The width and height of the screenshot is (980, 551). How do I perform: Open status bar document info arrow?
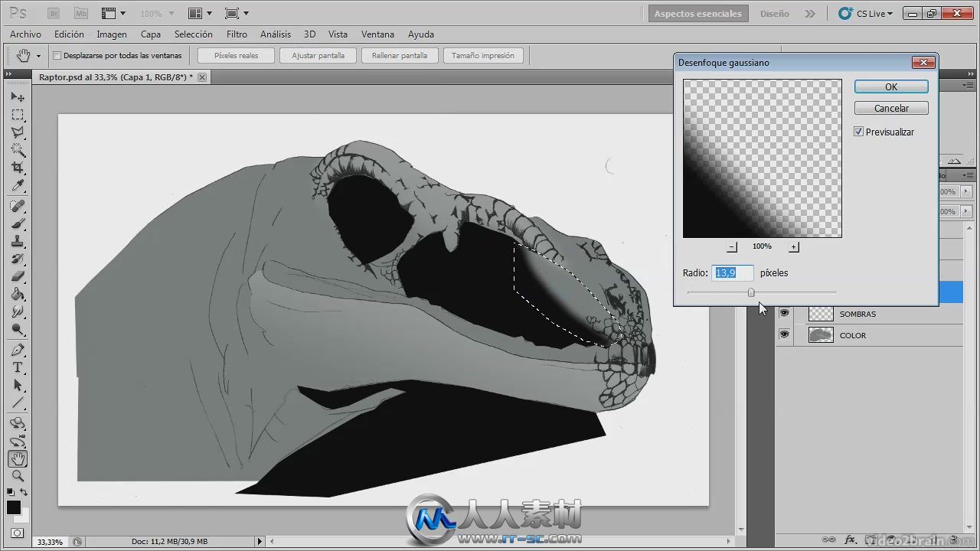coord(260,541)
